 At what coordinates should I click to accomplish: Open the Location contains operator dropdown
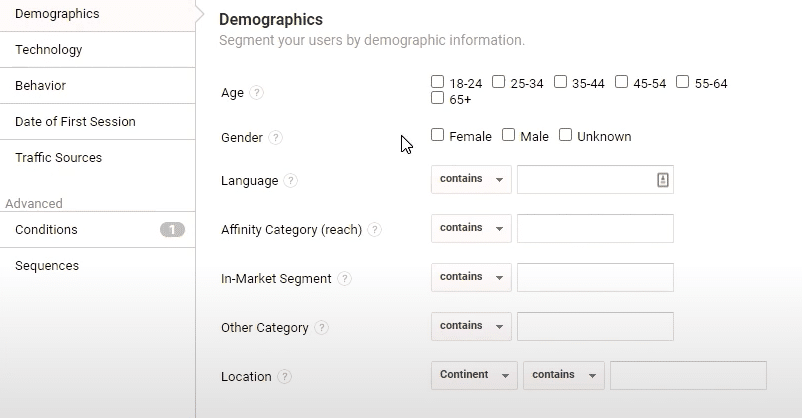564,376
